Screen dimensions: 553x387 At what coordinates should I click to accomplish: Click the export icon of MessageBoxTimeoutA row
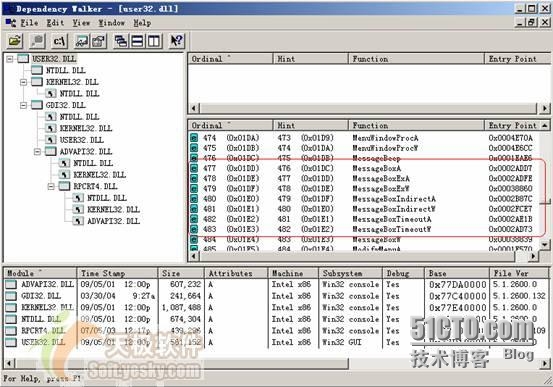pyautogui.click(x=194, y=219)
